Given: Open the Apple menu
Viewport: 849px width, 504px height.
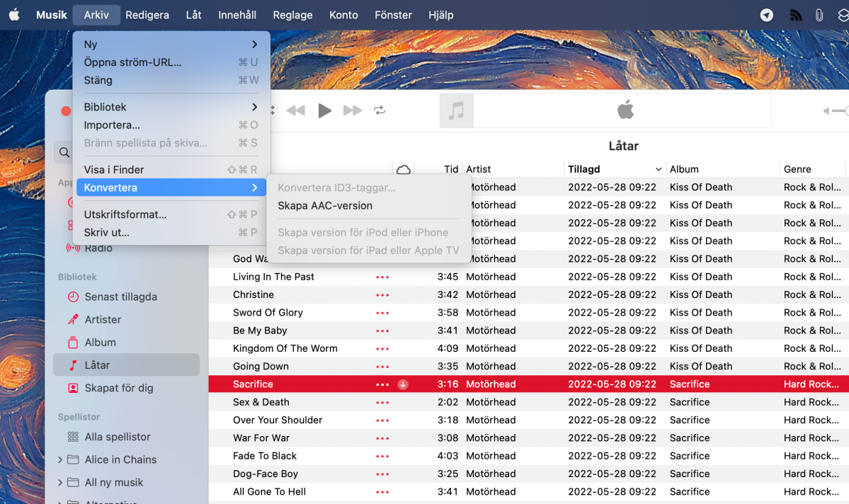Looking at the screenshot, I should [x=15, y=15].
